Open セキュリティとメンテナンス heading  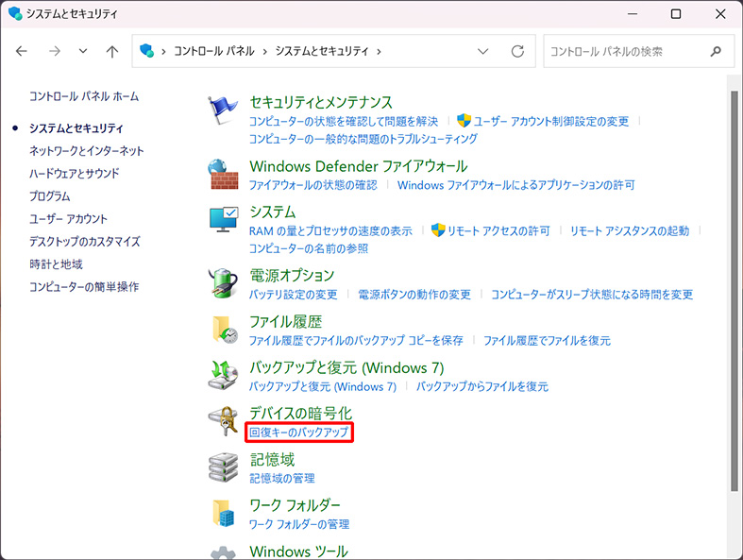[321, 102]
